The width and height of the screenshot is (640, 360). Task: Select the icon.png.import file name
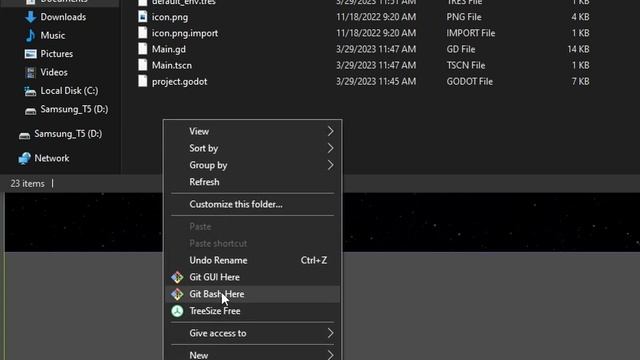(x=184, y=33)
